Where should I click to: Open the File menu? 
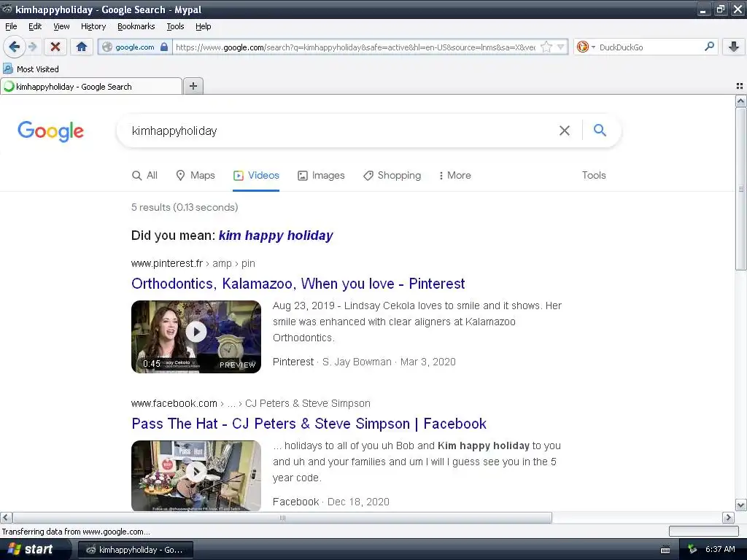tap(11, 26)
